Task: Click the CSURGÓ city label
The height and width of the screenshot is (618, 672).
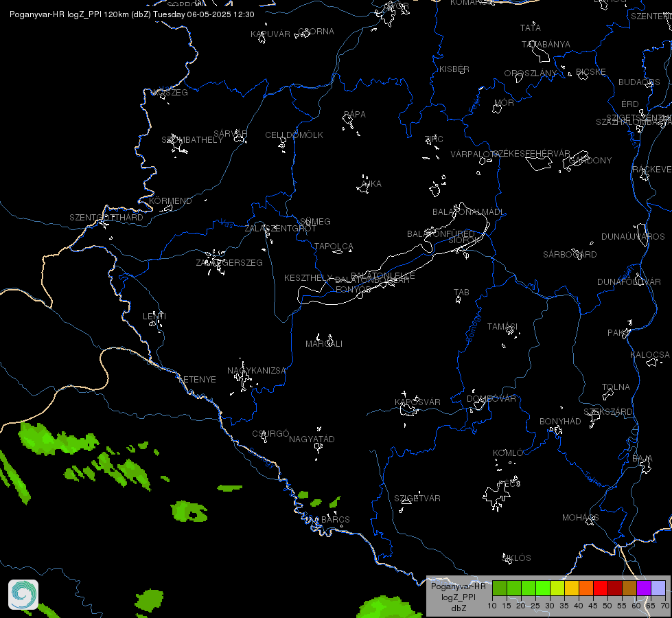Action: [x=271, y=433]
